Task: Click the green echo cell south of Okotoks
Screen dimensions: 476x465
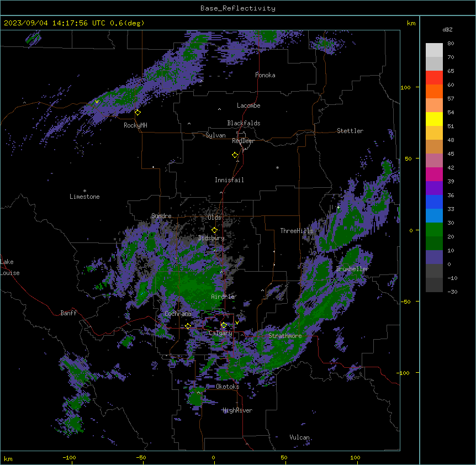Action: (196, 397)
